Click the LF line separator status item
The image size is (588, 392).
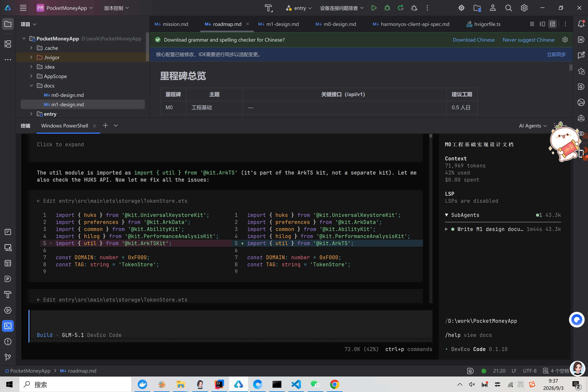click(514, 371)
